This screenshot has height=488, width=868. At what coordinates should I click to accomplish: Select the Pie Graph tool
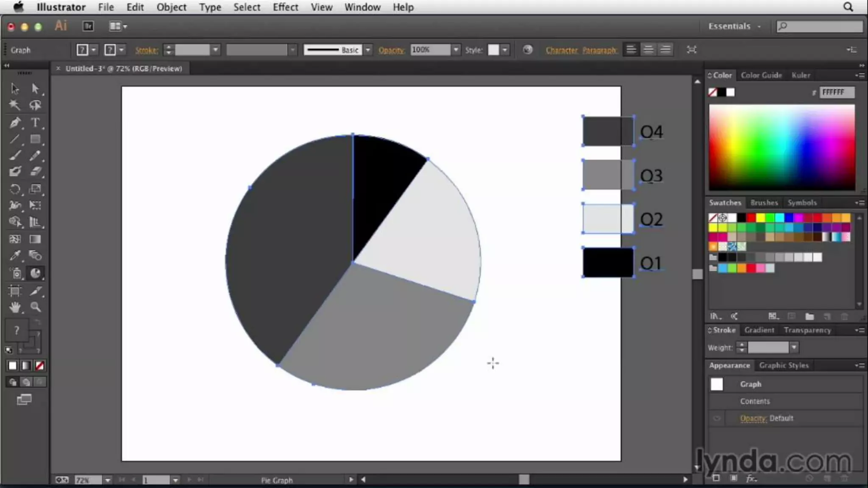point(36,273)
